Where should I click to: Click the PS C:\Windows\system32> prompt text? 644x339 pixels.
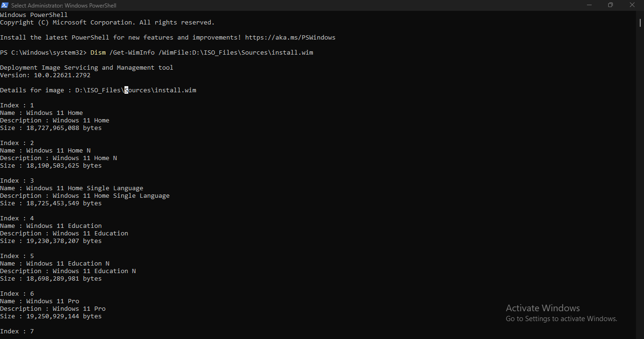pyautogui.click(x=43, y=52)
